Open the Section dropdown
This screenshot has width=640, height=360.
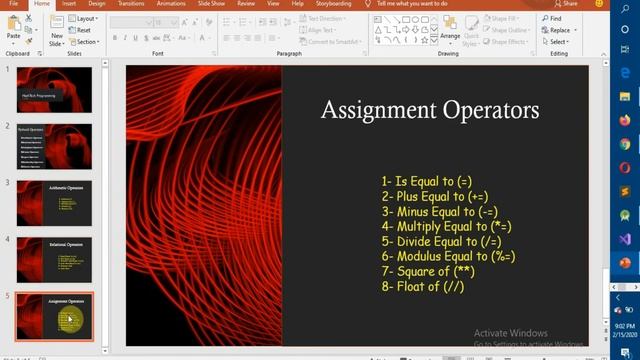[x=84, y=42]
